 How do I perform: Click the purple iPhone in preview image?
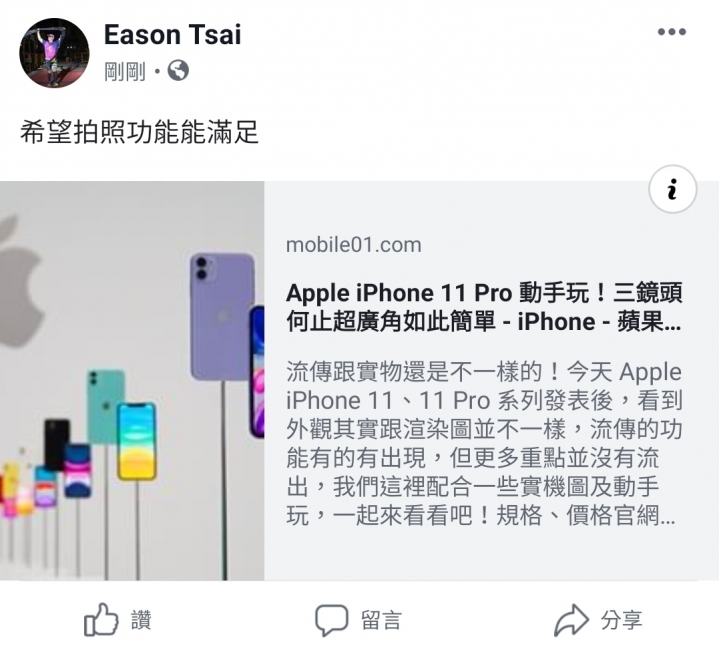[x=222, y=316]
